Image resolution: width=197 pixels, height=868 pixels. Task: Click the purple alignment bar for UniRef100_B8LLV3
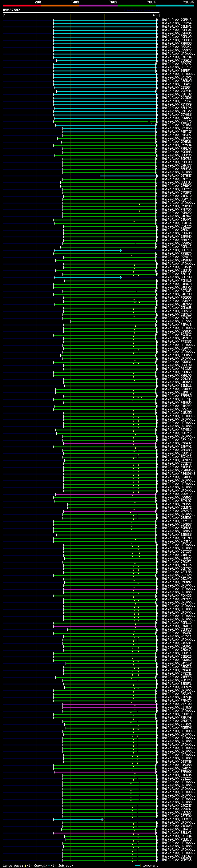[x=105, y=833]
